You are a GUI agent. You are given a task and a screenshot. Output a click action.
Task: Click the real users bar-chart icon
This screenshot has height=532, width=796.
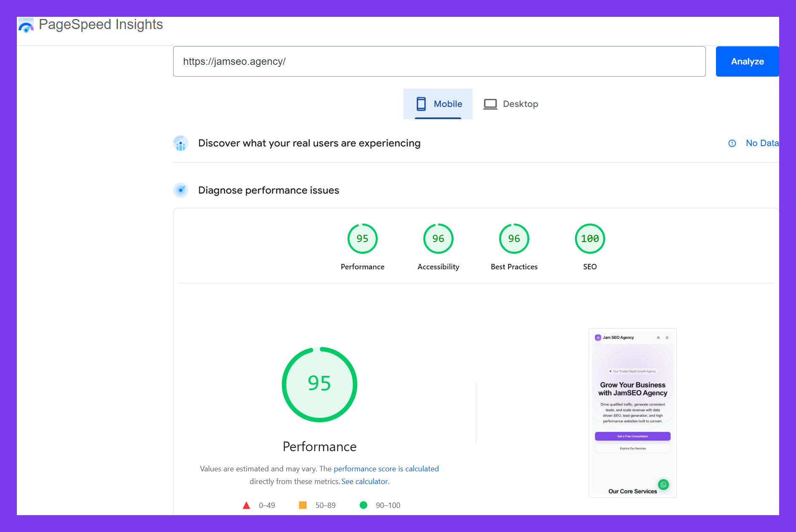click(180, 143)
